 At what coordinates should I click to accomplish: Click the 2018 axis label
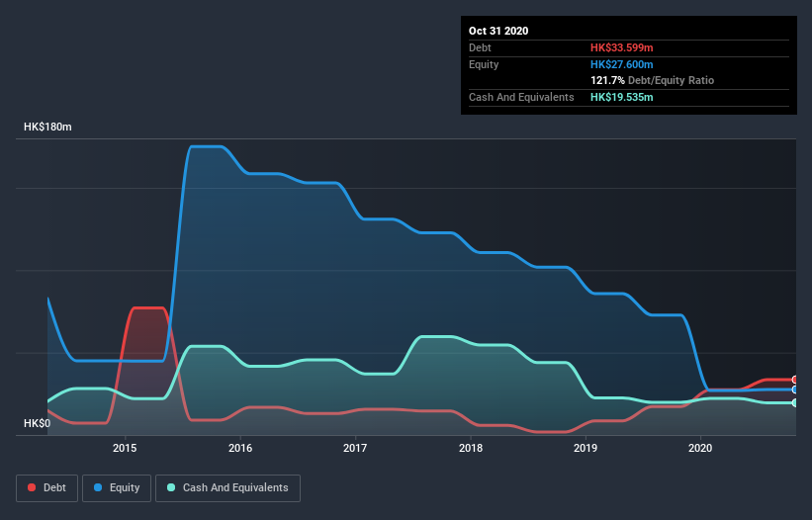(x=471, y=448)
